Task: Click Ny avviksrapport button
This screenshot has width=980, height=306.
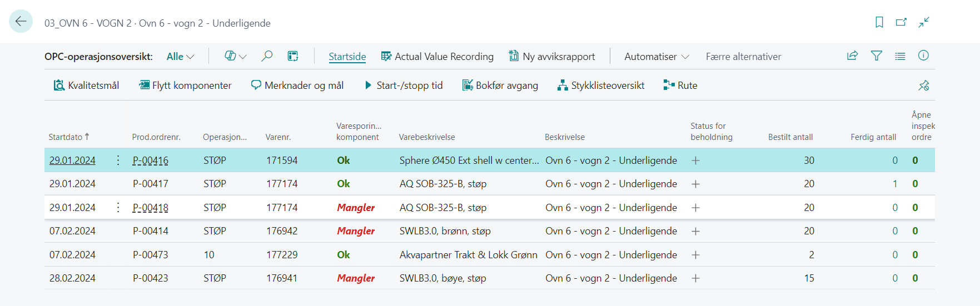Action: pos(552,57)
